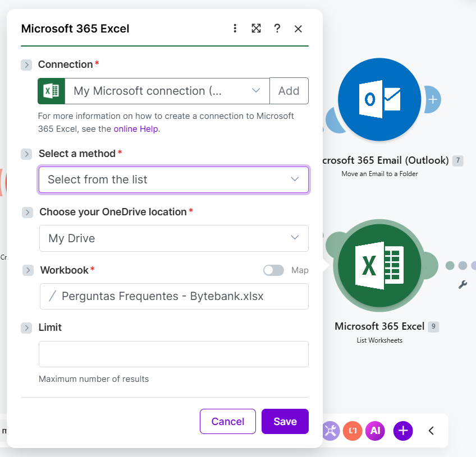Click the Add connection button
The height and width of the screenshot is (457, 476).
pyautogui.click(x=289, y=91)
